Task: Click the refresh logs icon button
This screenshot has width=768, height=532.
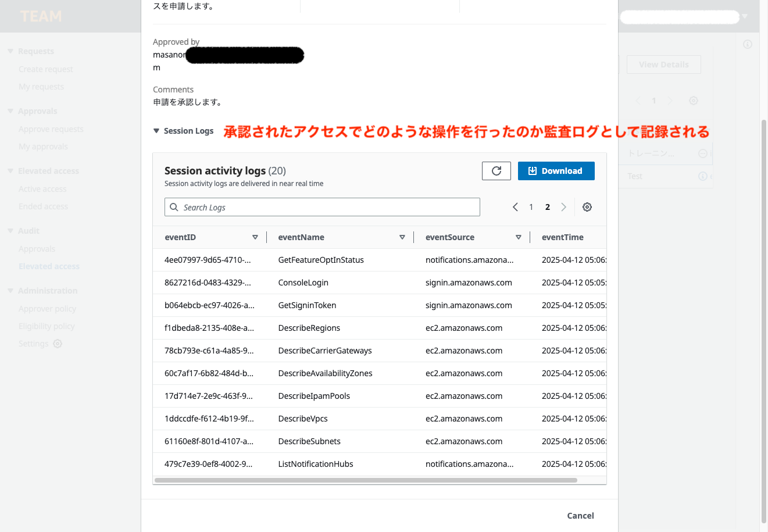Action: (496, 171)
